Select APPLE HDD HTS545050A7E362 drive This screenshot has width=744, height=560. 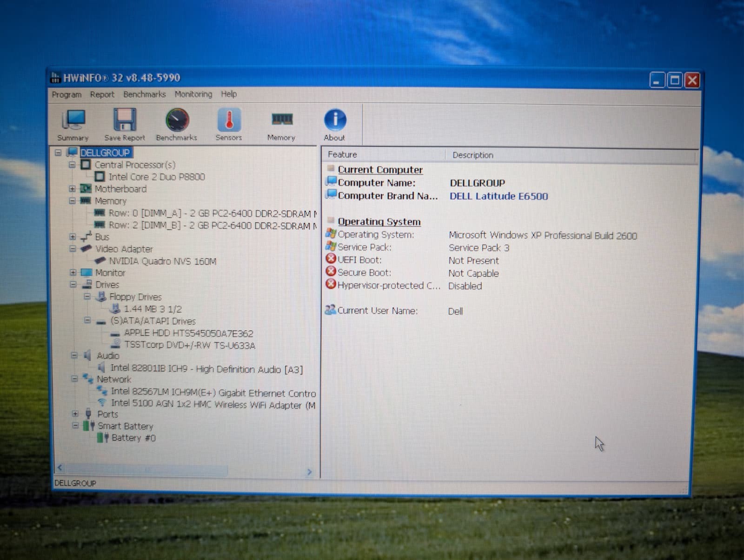(x=189, y=333)
